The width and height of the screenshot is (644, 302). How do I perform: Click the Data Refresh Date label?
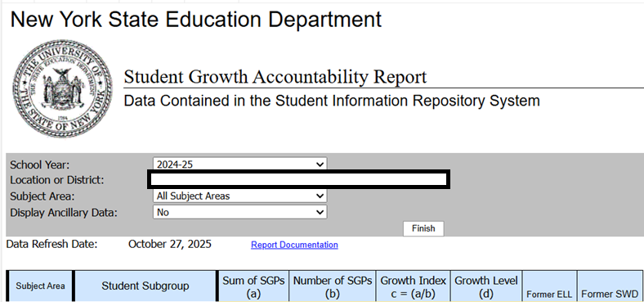51,244
